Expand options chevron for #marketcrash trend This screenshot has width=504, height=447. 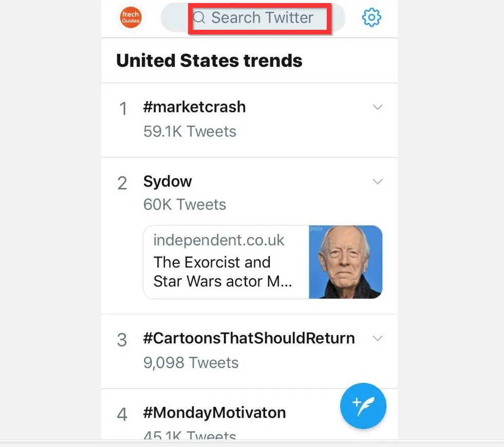pos(378,107)
